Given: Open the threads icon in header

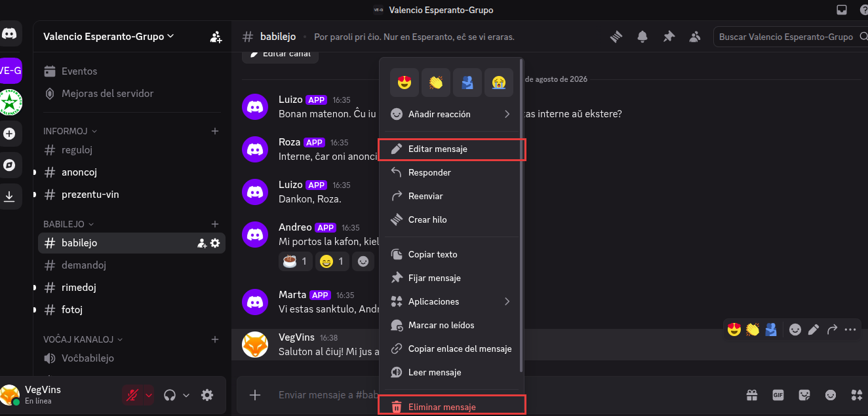Looking at the screenshot, I should pos(616,37).
